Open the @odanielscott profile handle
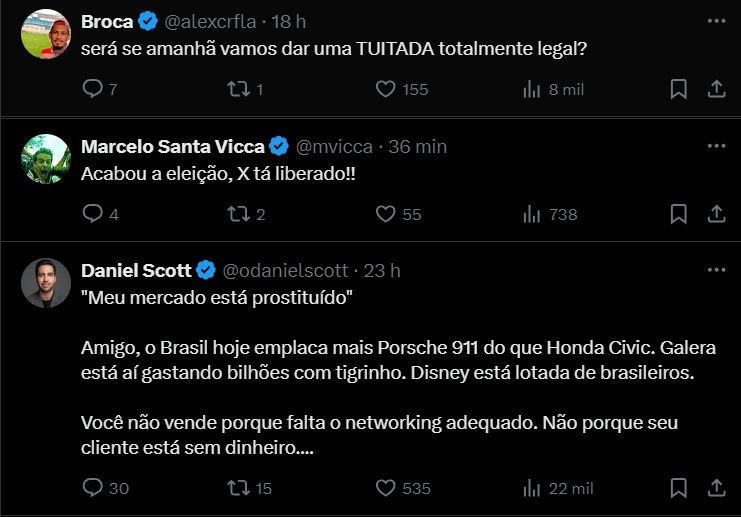Image resolution: width=741 pixels, height=517 pixels. pos(284,270)
